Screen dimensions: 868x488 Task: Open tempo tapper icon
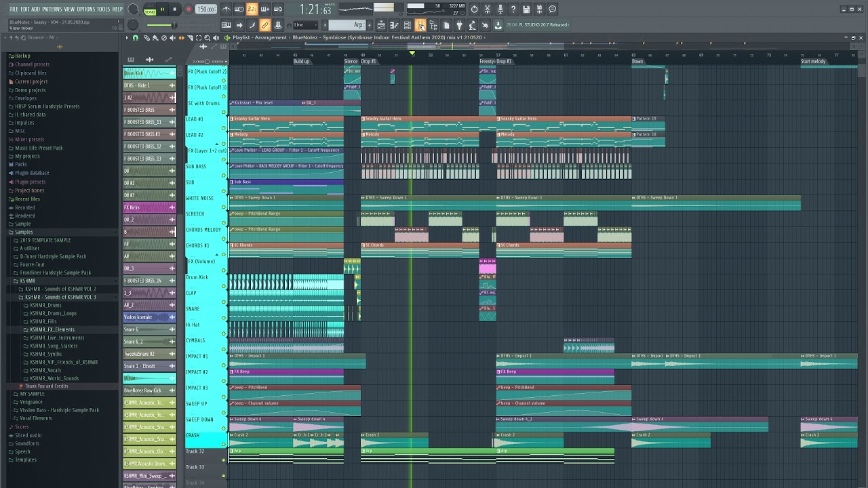click(472, 25)
